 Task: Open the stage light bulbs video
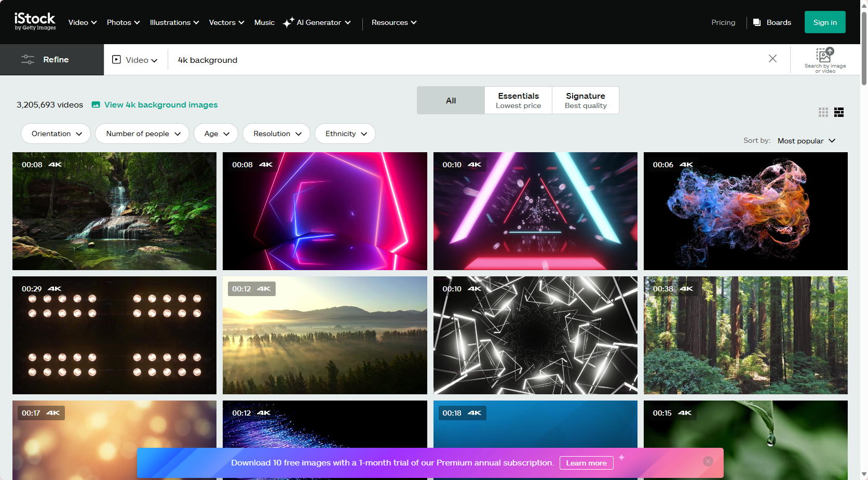pos(114,335)
